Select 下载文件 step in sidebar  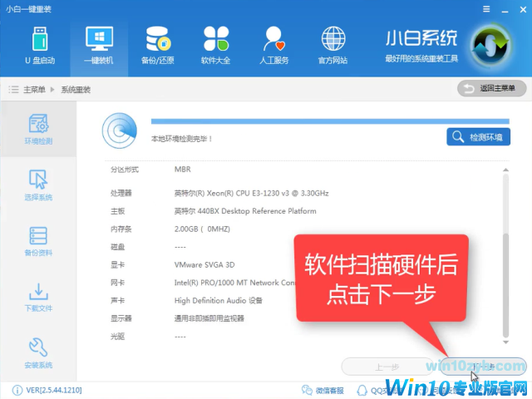[38, 298]
